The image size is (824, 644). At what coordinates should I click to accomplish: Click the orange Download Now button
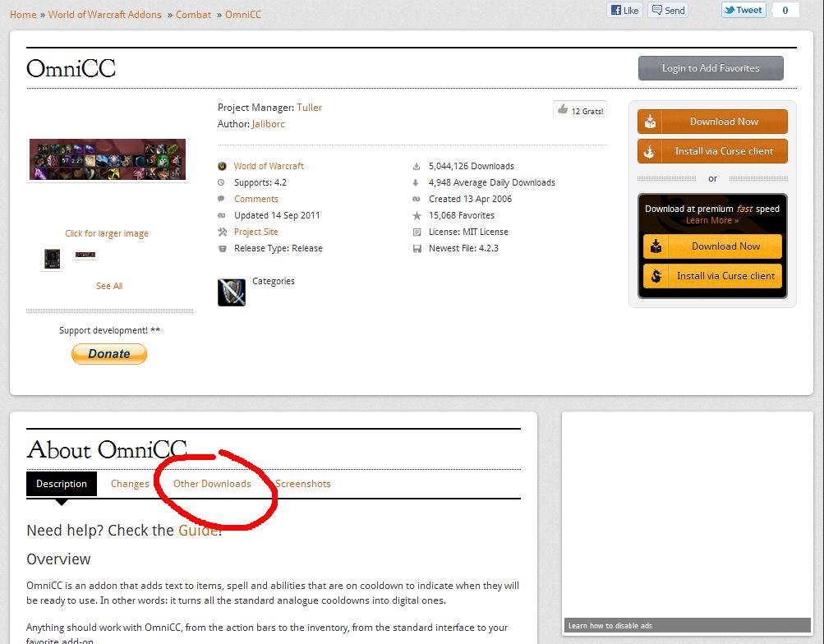(712, 122)
